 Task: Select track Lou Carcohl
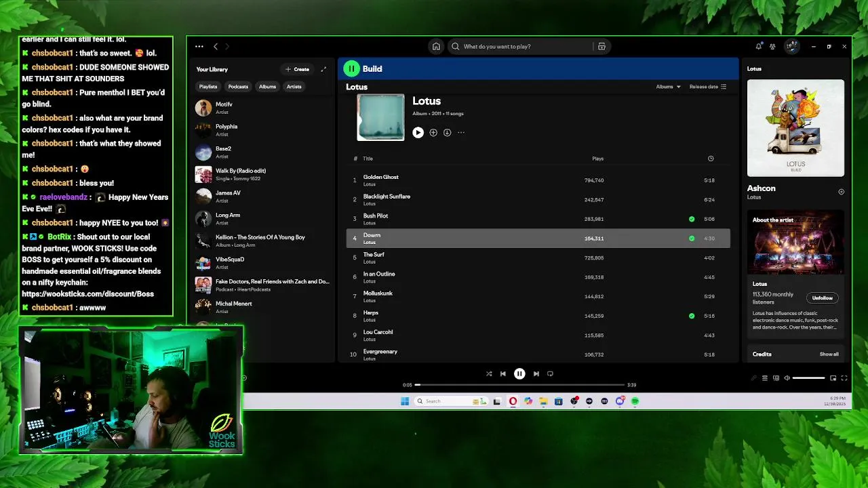538,335
